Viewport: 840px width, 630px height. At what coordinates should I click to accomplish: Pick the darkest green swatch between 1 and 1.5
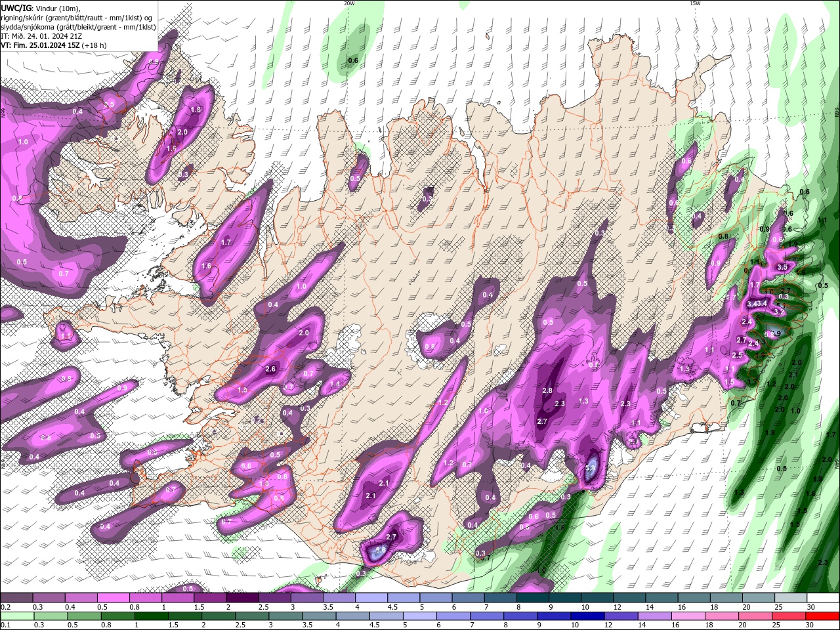152,616
